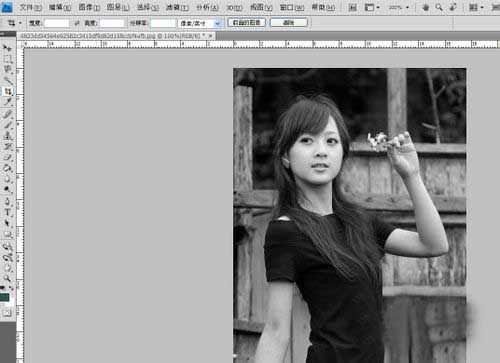The image size is (500, 363).
Task: Click the Rotate View tool in top bar
Action: pos(453,7)
